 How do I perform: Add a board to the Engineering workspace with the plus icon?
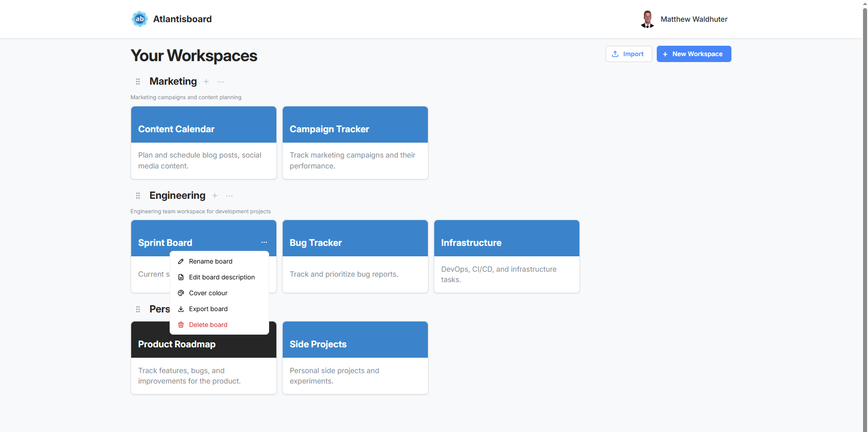(x=215, y=196)
